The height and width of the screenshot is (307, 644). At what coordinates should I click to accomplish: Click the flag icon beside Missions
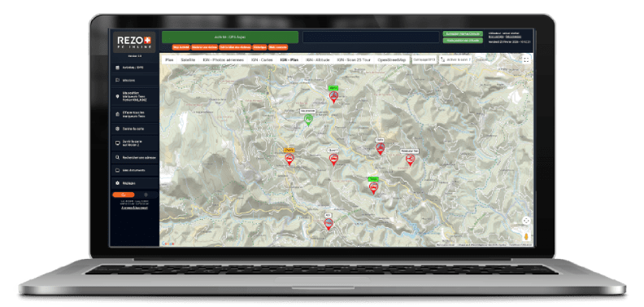[x=117, y=81]
